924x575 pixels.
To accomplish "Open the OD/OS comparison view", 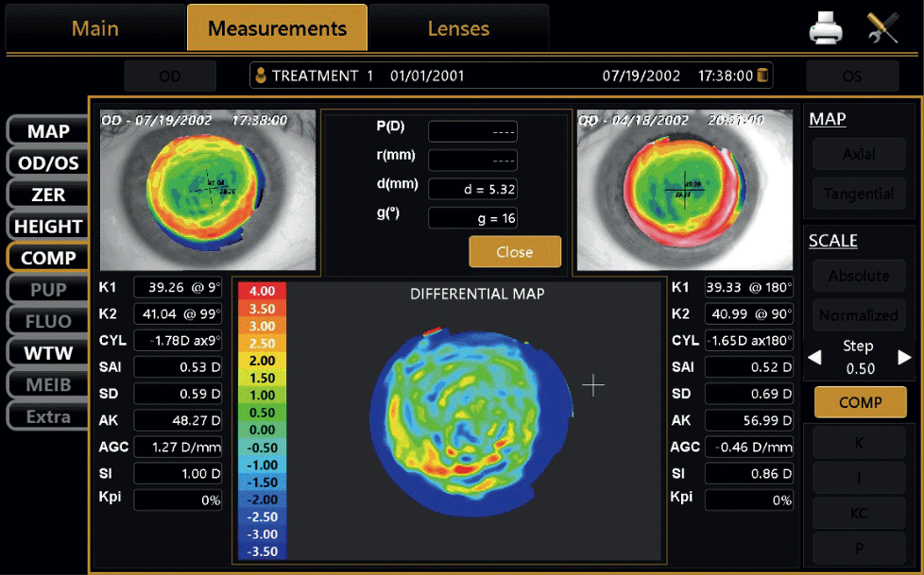I will 48,163.
